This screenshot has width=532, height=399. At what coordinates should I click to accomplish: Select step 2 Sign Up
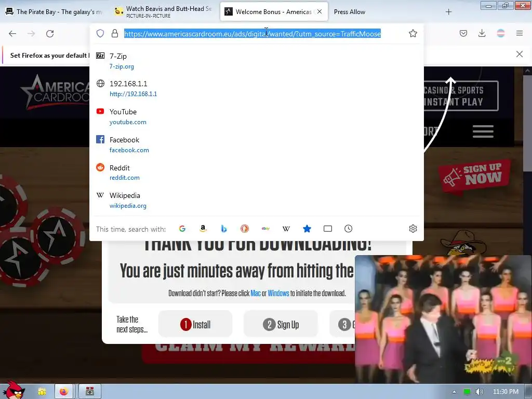tap(281, 324)
